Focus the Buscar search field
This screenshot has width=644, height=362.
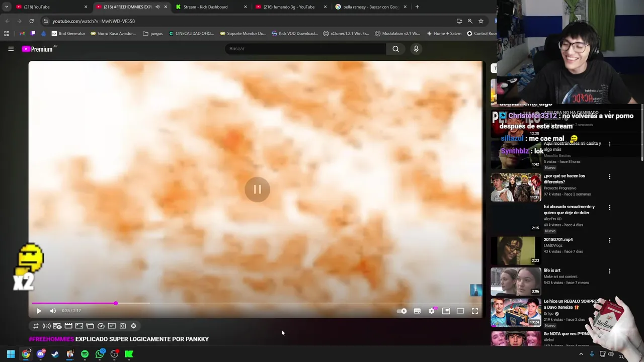tap(305, 49)
